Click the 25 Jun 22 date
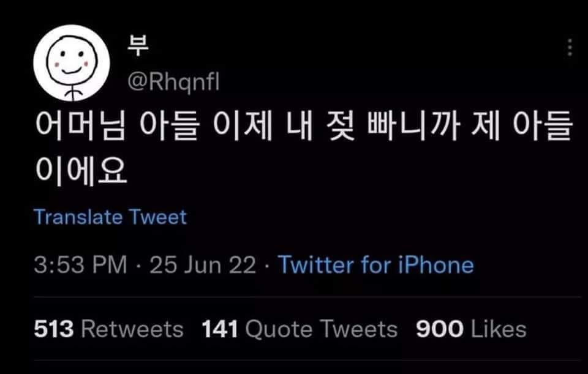The height and width of the screenshot is (374, 588). [203, 265]
